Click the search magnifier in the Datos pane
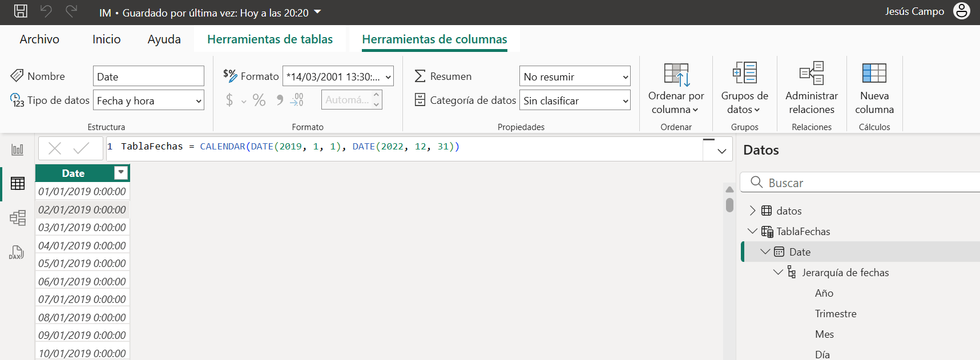 (x=757, y=182)
